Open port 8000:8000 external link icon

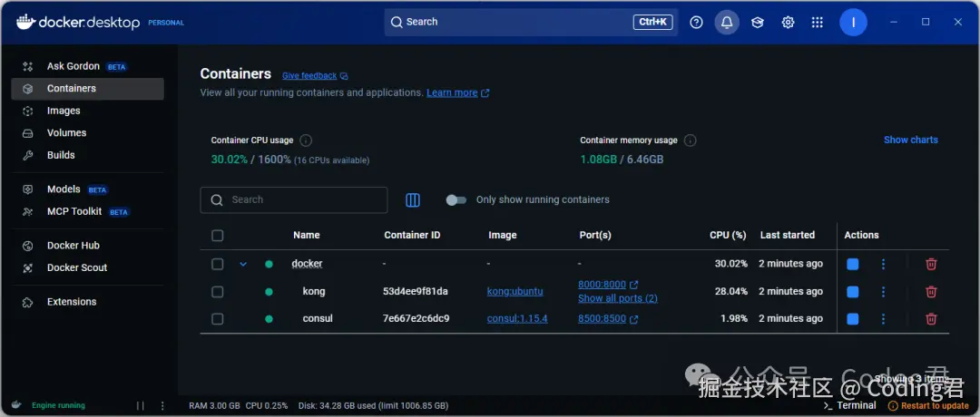(x=633, y=286)
